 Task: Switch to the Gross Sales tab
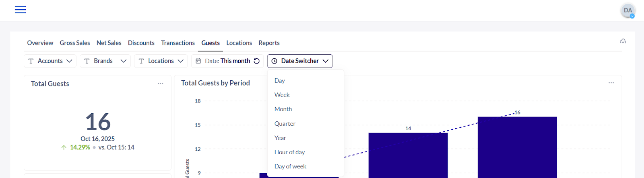[x=75, y=43]
